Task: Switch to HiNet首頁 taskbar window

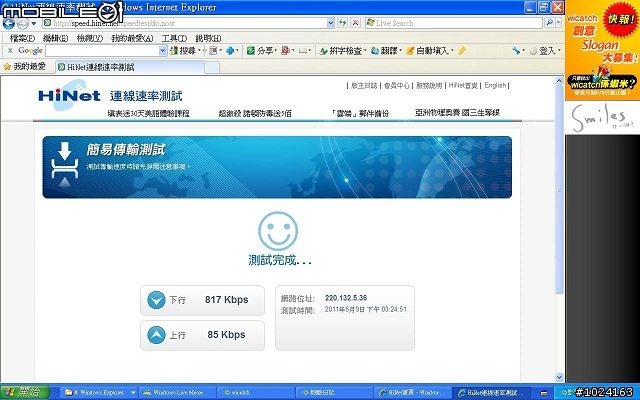Action: pyautogui.click(x=412, y=393)
